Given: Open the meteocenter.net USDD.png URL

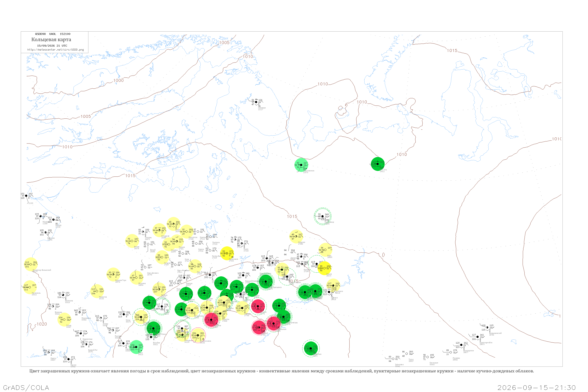Looking at the screenshot, I should (55, 50).
